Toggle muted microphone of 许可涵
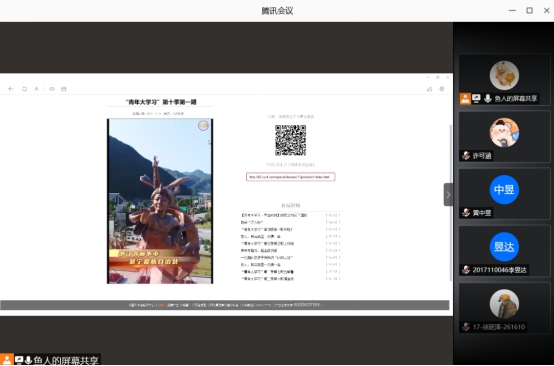The height and width of the screenshot is (366, 554). click(x=466, y=155)
